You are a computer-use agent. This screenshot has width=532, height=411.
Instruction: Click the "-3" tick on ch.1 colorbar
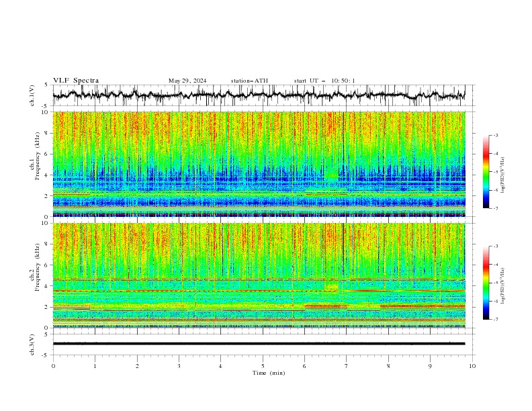(x=495, y=135)
